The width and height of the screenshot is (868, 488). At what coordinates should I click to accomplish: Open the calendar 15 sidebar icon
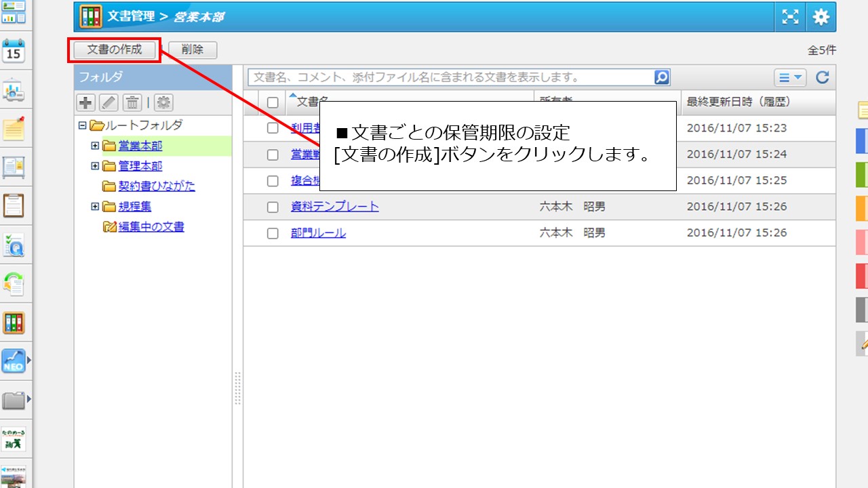coord(15,51)
